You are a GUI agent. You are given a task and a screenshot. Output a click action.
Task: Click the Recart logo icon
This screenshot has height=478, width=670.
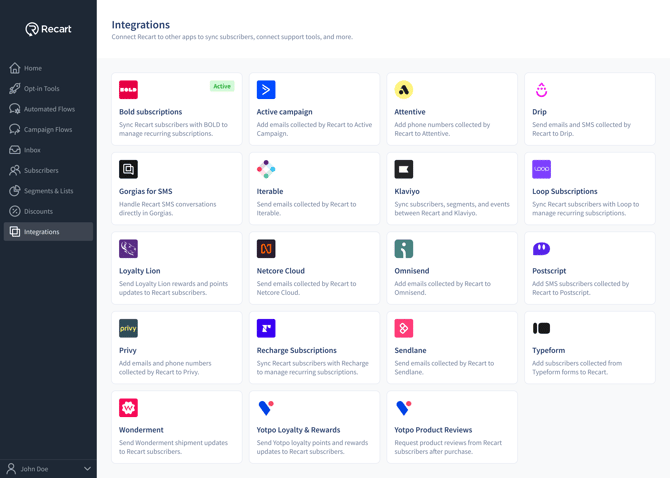click(32, 29)
